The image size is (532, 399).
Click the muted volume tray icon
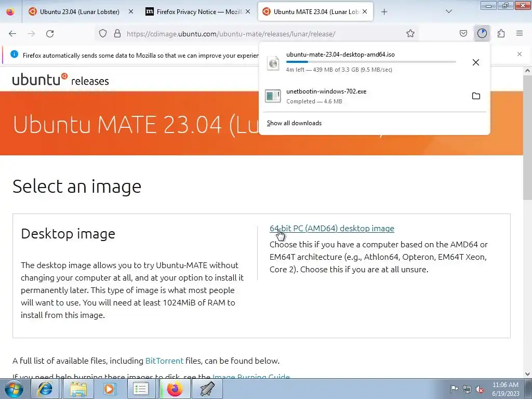coord(480,389)
